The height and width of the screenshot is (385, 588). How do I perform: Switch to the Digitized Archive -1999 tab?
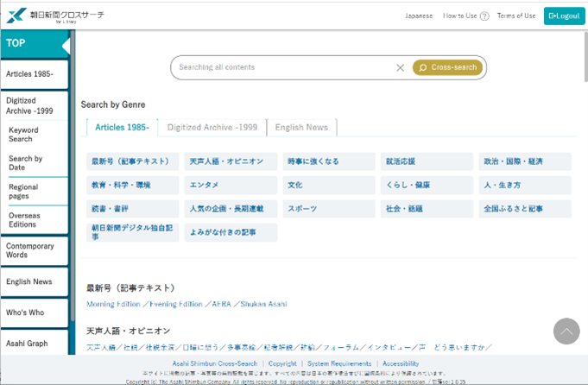pos(212,128)
